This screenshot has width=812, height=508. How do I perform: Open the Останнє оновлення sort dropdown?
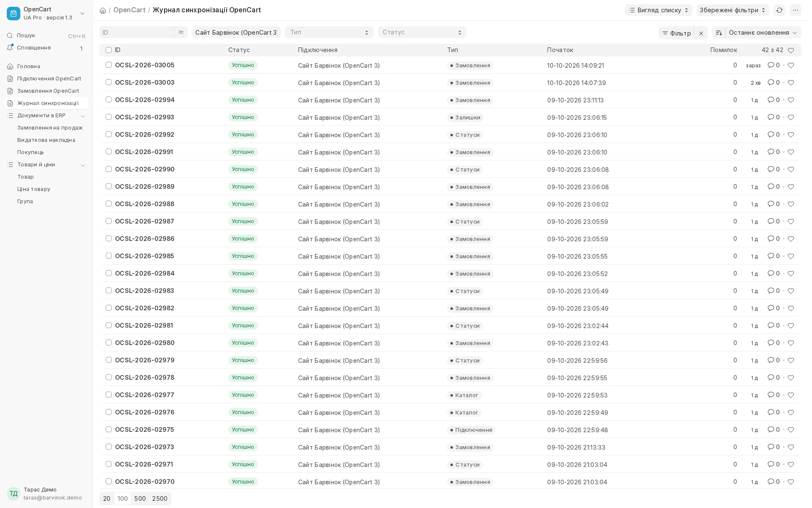coord(763,33)
